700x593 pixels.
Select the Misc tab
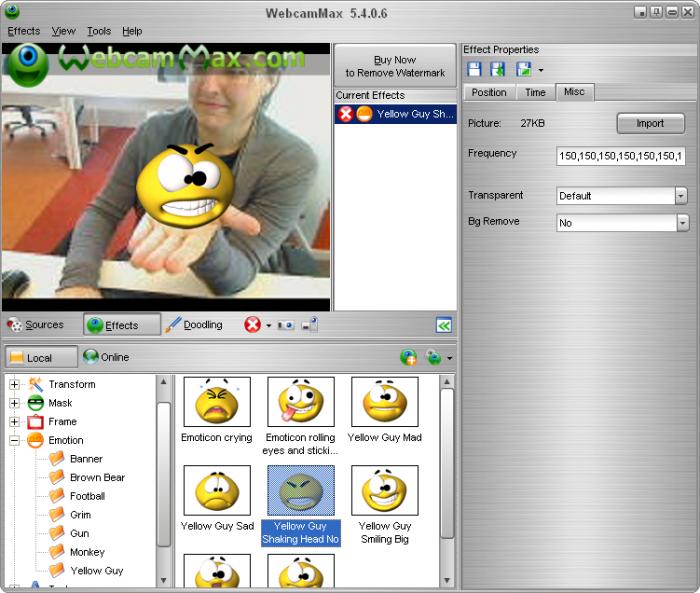(x=575, y=92)
